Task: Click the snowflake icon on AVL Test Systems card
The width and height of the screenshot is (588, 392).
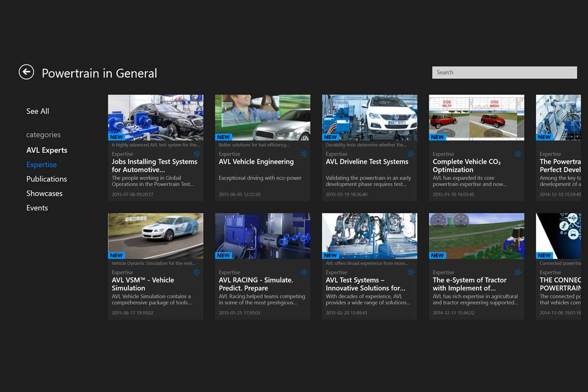Action: 411,272
